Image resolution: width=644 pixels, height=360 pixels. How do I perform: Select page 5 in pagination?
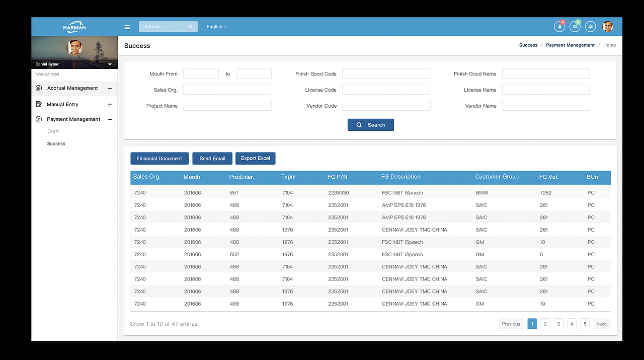click(585, 324)
